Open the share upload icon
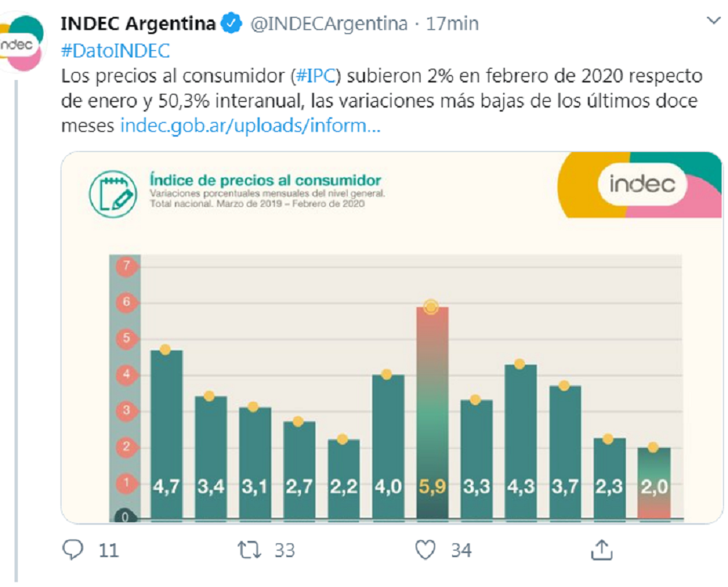Viewport: 728px width, 587px height. [x=601, y=550]
